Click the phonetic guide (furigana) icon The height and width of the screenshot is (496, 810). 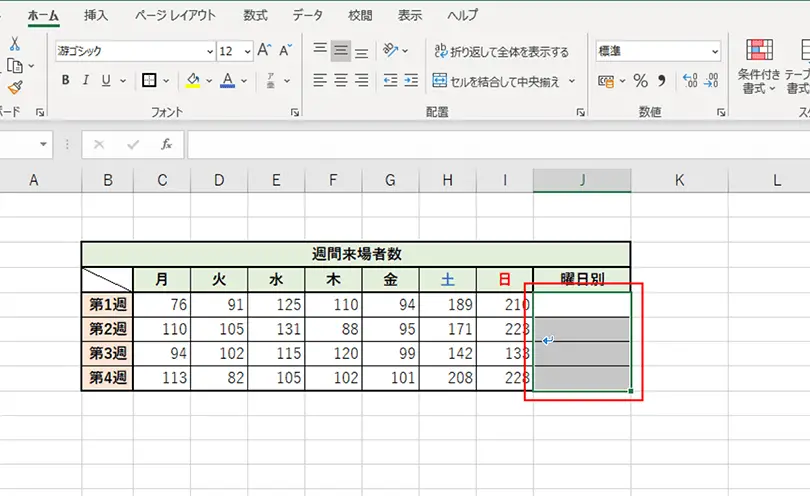(x=271, y=81)
